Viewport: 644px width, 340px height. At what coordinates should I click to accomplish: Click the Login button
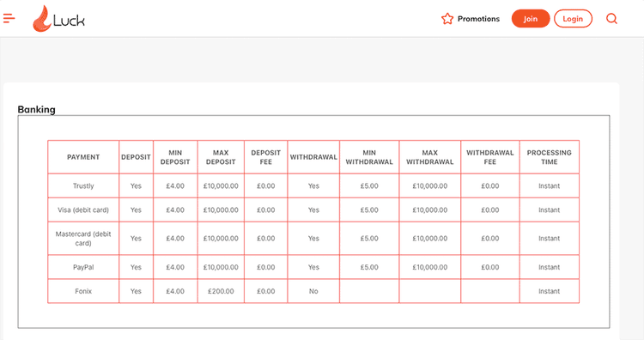point(573,19)
